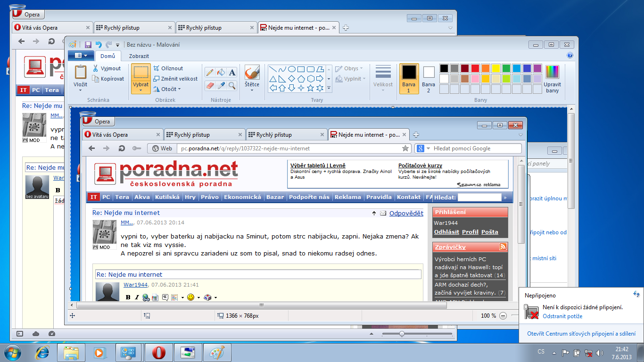The width and height of the screenshot is (644, 362).
Task: Choose the yellow color swatch
Action: point(496,68)
